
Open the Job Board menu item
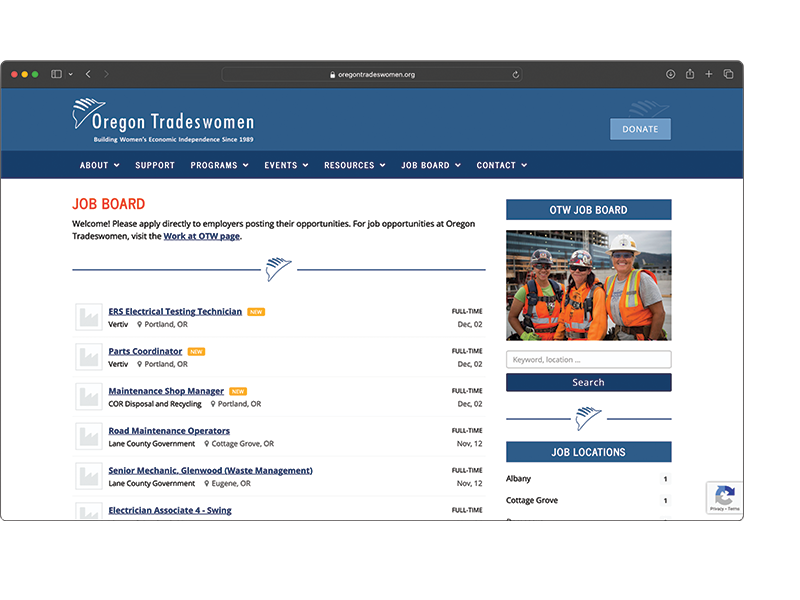[431, 165]
